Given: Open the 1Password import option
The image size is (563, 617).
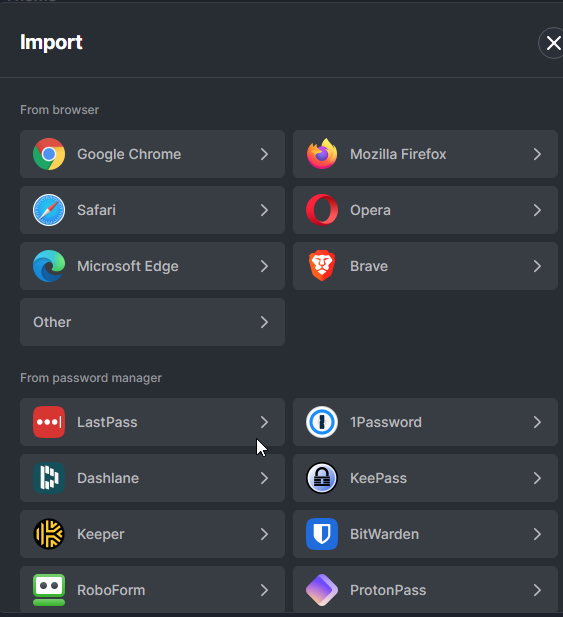Looking at the screenshot, I should (x=425, y=422).
